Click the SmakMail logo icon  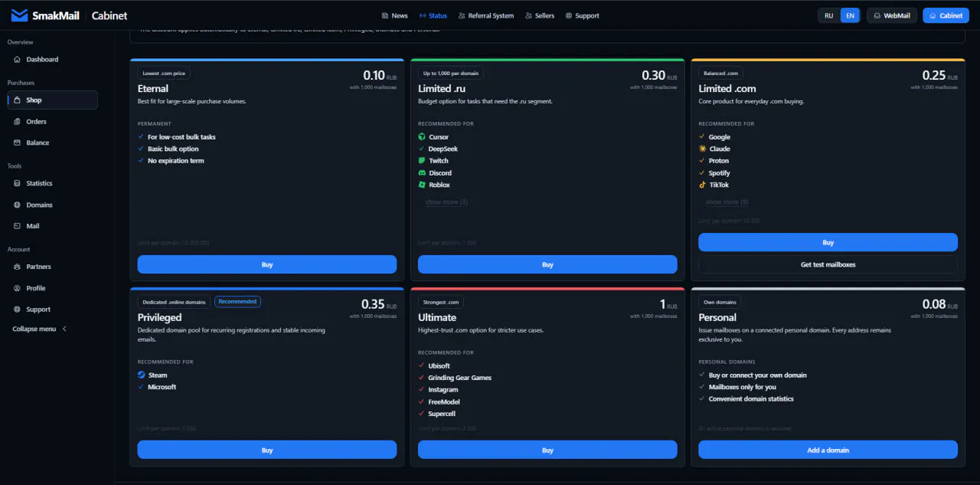click(19, 15)
